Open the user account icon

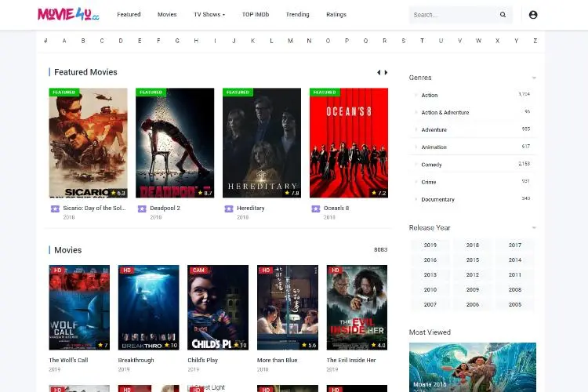(533, 15)
